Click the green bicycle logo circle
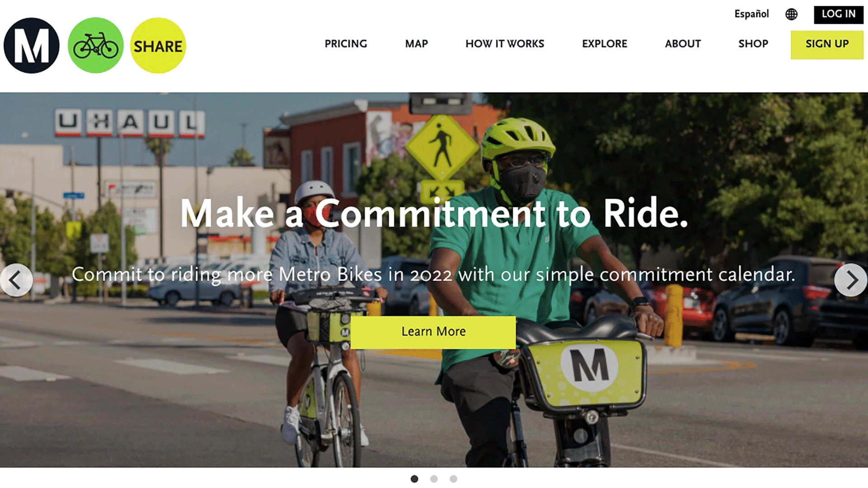Image resolution: width=868 pixels, height=488 pixels. click(95, 46)
